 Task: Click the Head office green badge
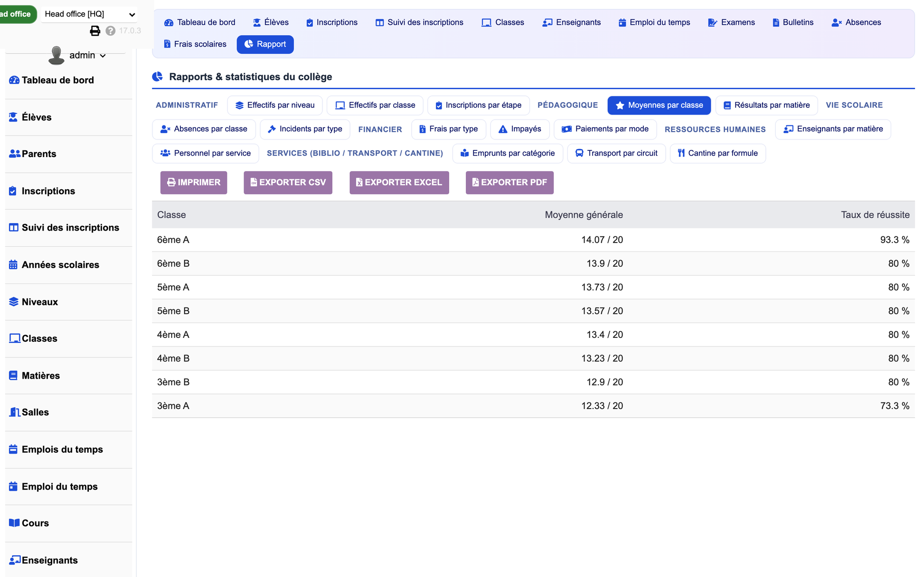point(17,14)
